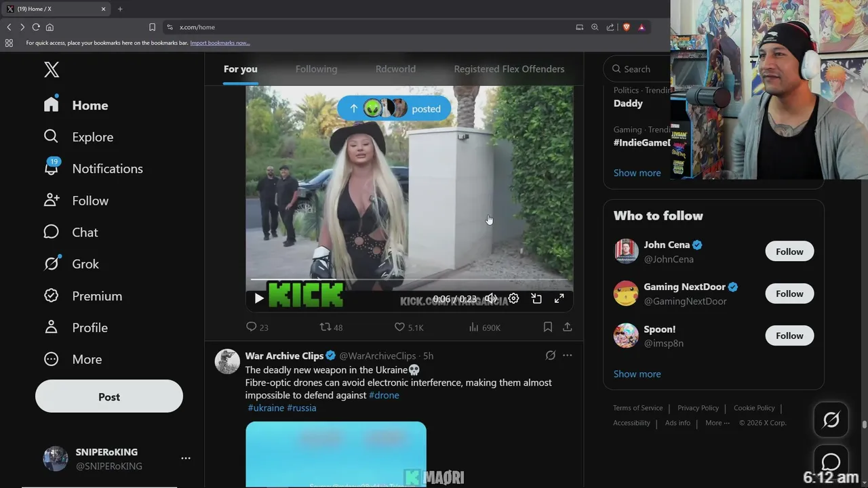Switch to the Following tab
The width and height of the screenshot is (868, 488).
[x=316, y=69]
